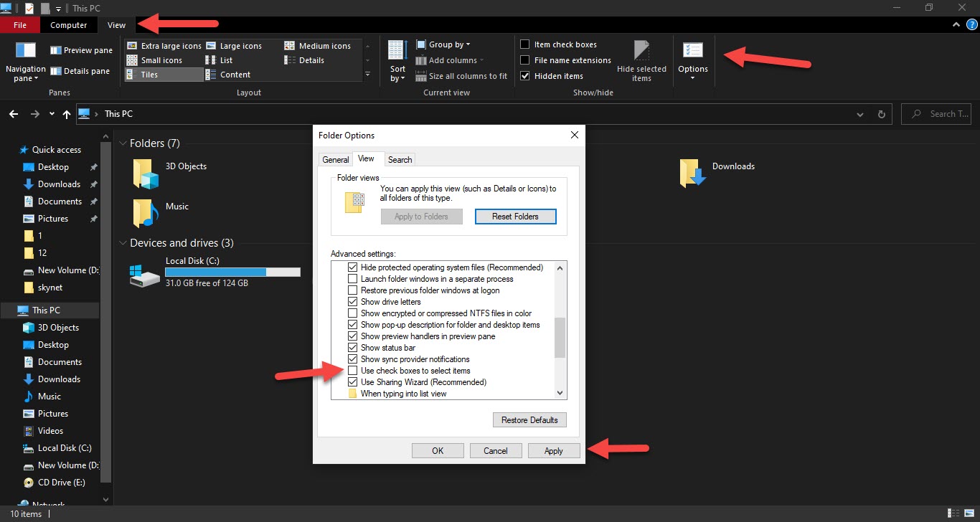Viewport: 980px width, 522px height.
Task: Uncheck Hidden items in ribbon
Action: [x=525, y=76]
